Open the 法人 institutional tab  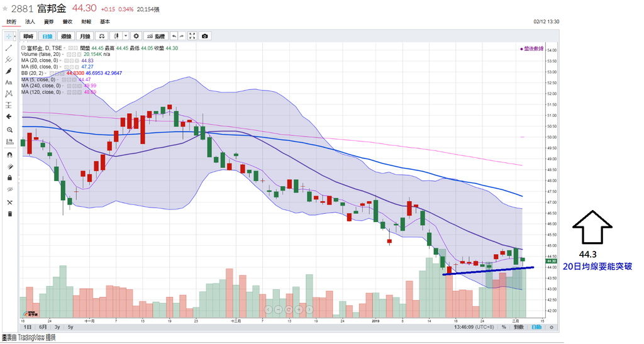click(x=30, y=22)
